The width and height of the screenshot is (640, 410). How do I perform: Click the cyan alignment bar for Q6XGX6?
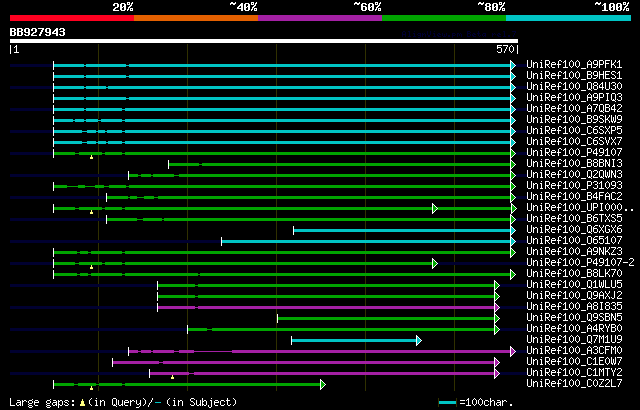click(402, 230)
